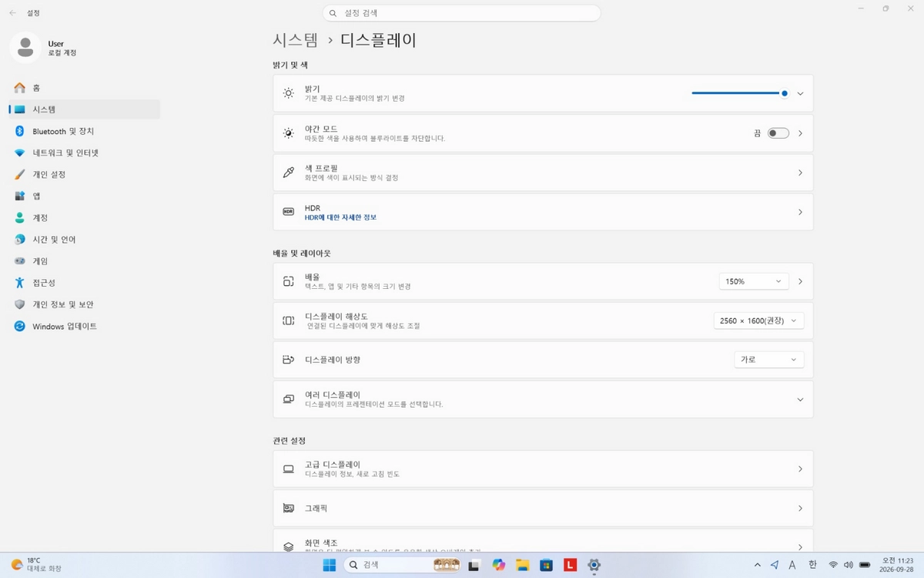The height and width of the screenshot is (578, 924).
Task: Open the clock showing 오전 11:23
Action: click(x=898, y=565)
